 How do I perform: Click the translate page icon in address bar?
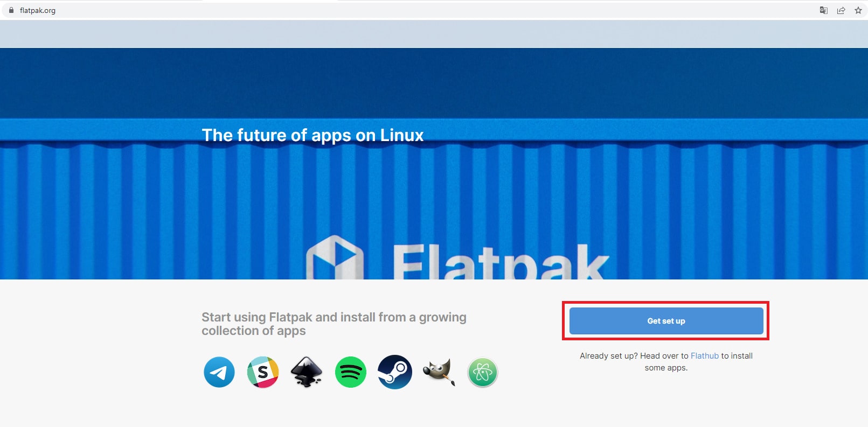click(824, 10)
